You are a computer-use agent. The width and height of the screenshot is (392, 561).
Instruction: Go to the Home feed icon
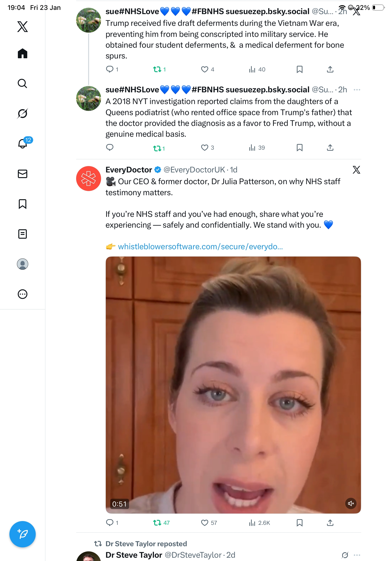tap(23, 54)
